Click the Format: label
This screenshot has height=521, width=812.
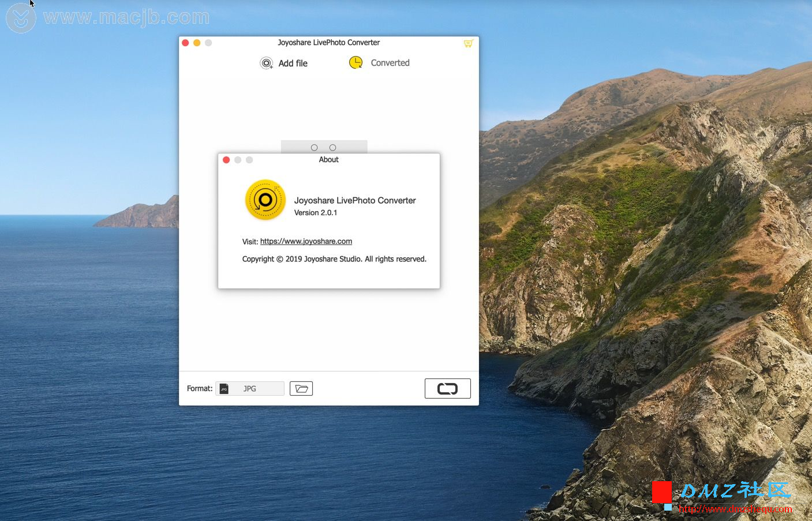[x=200, y=389]
